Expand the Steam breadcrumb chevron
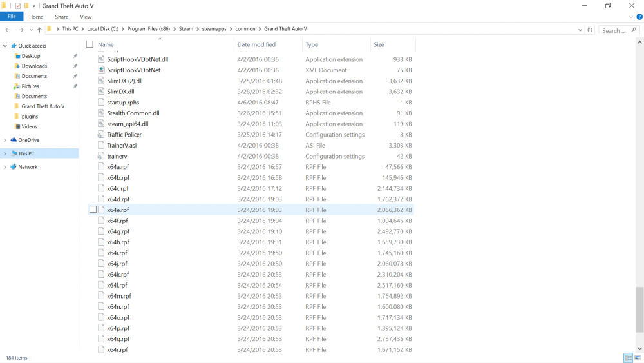This screenshot has height=363, width=644. point(198,29)
